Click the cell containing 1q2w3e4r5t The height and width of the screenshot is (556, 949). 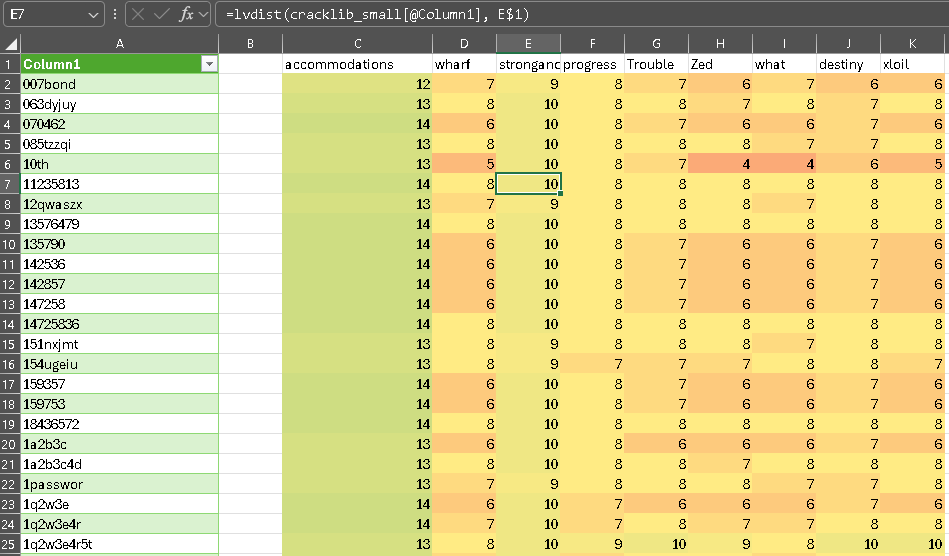[120, 544]
